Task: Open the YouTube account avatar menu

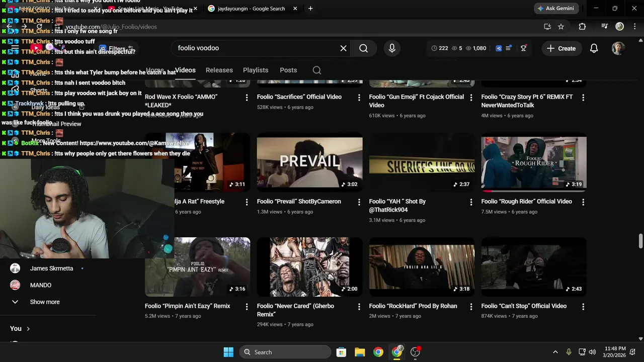Action: (x=618, y=48)
